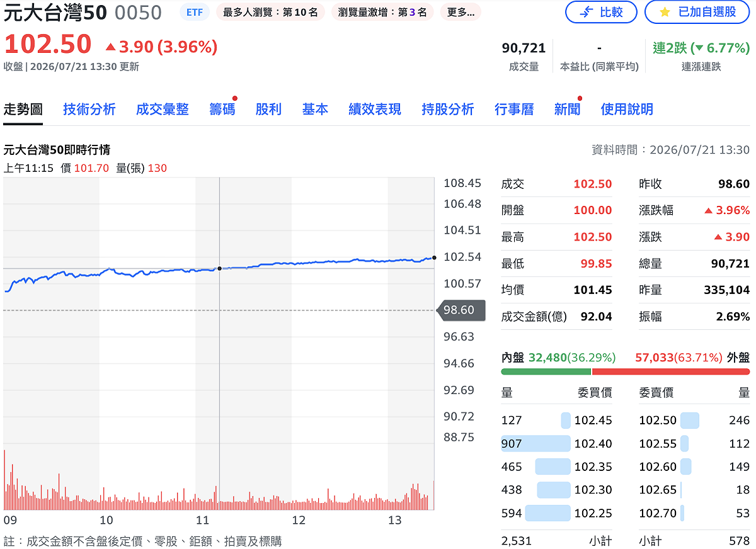Open the 瀏覽量激增:第3名 tag
Image resolution: width=756 pixels, height=549 pixels.
point(382,12)
